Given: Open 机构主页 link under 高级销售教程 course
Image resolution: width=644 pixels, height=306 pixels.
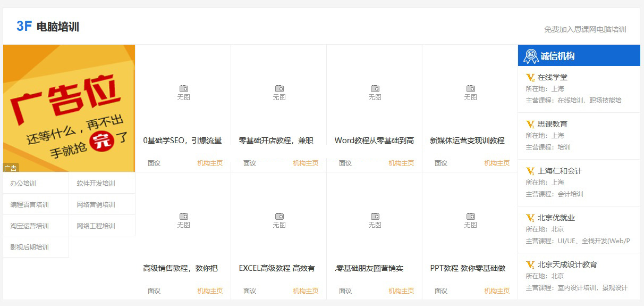Looking at the screenshot, I should tap(210, 291).
